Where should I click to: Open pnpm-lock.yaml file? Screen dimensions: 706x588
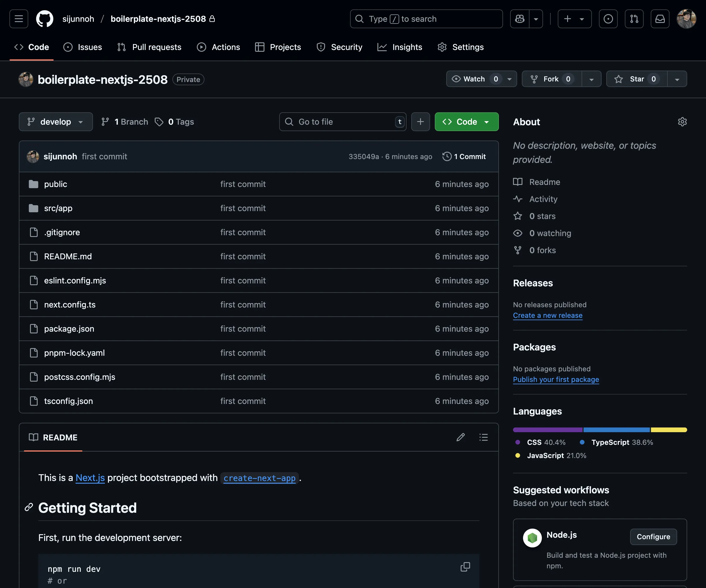pyautogui.click(x=74, y=353)
